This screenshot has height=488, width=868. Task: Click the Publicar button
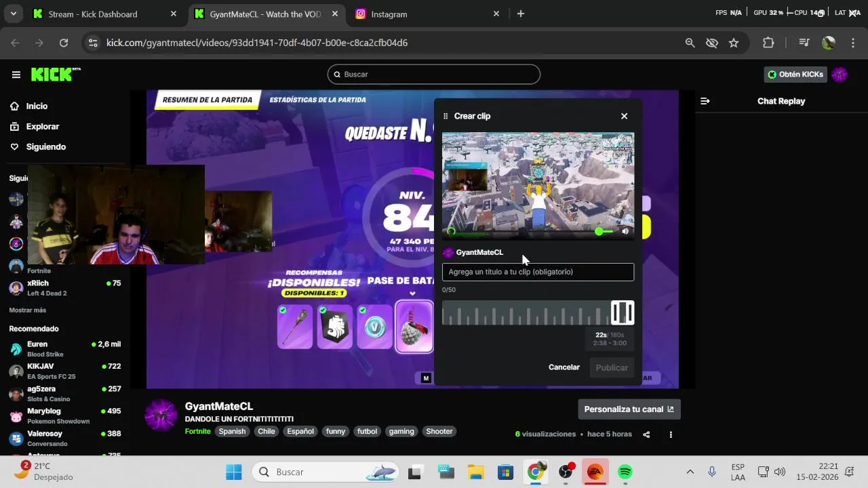tap(612, 367)
